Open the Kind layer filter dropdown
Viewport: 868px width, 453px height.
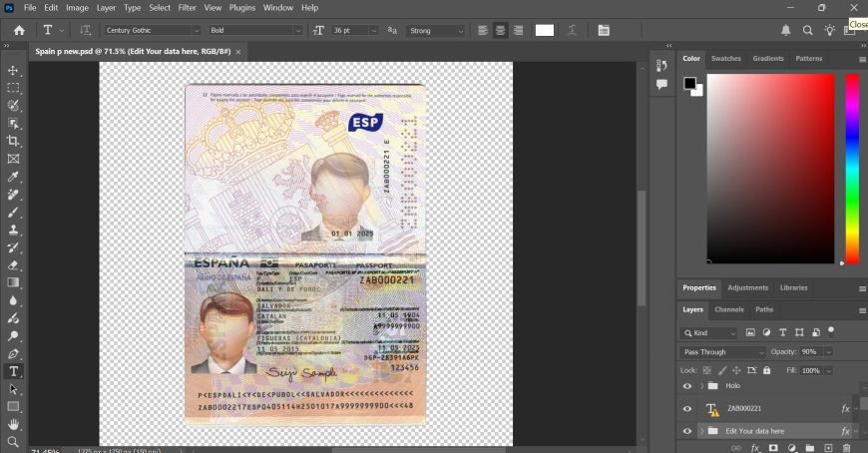click(709, 333)
